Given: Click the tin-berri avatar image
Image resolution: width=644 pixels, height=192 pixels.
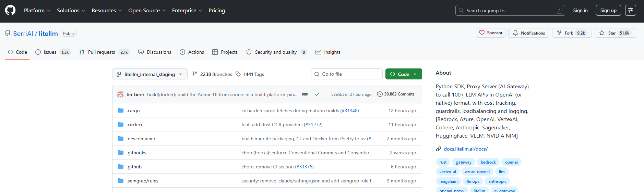Looking at the screenshot, I should click(x=120, y=94).
